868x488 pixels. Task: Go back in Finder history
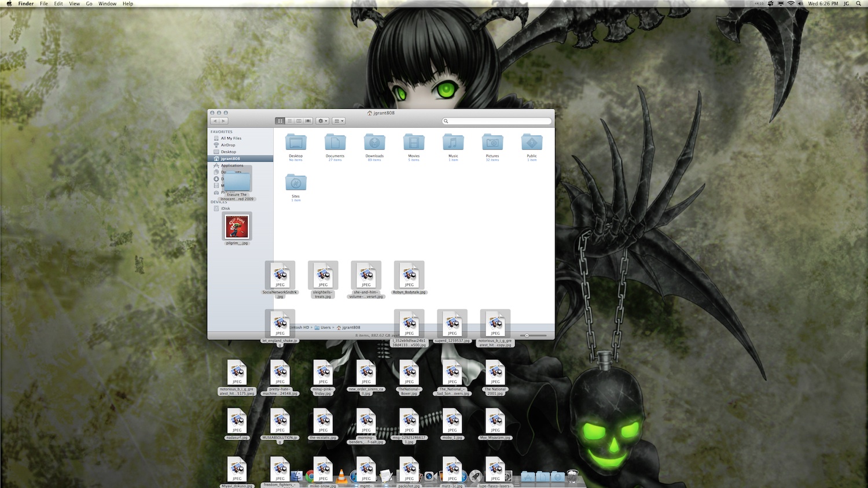[x=215, y=121]
